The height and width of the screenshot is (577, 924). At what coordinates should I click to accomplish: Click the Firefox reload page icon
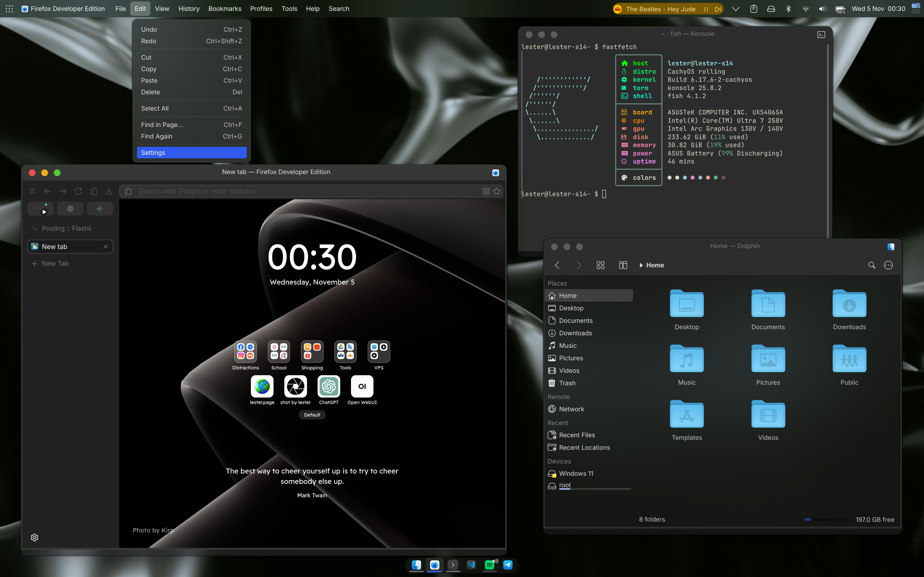[78, 191]
